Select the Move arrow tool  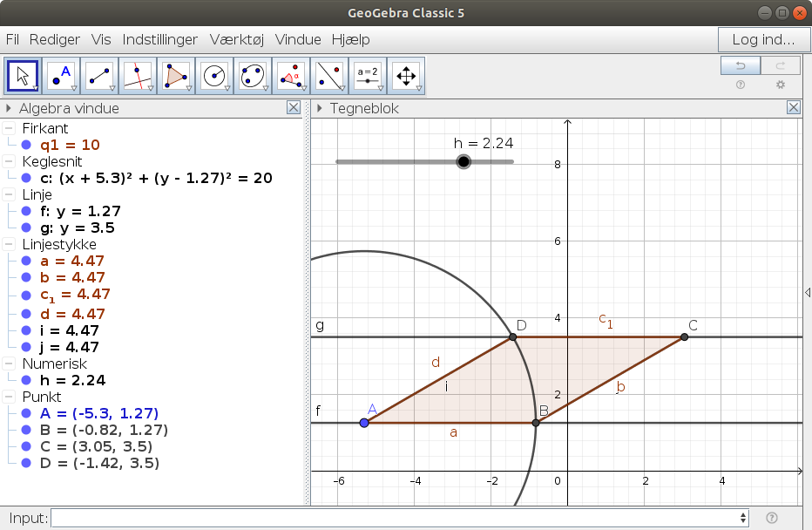coord(23,76)
